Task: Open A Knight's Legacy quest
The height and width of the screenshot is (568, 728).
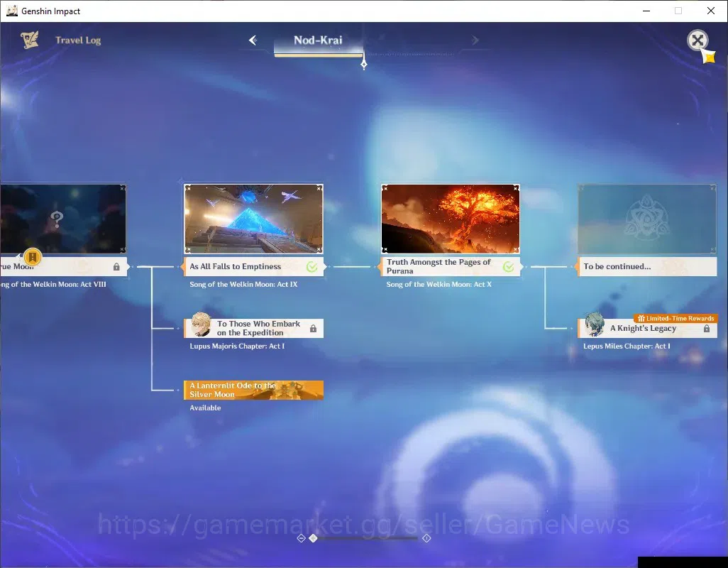Action: (647, 328)
